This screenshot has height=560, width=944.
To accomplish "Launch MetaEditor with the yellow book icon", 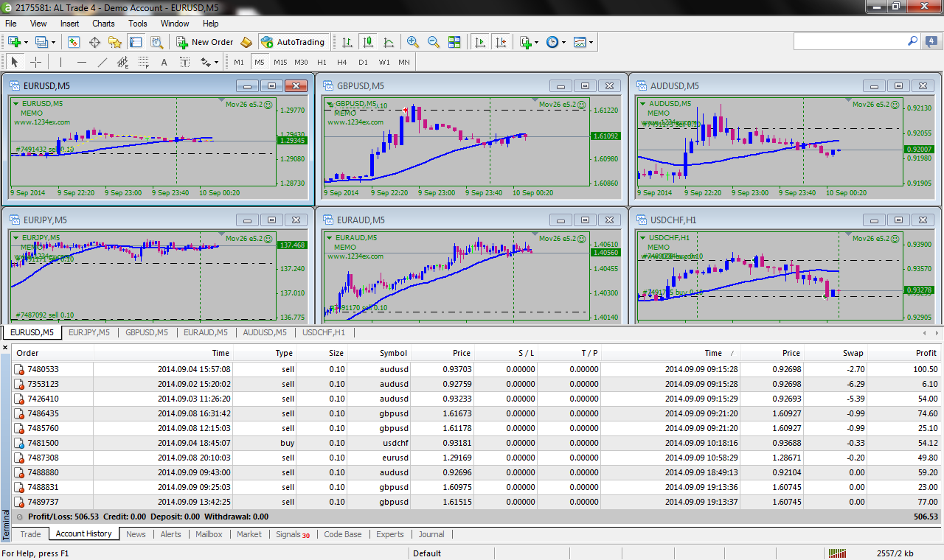I will coord(247,42).
